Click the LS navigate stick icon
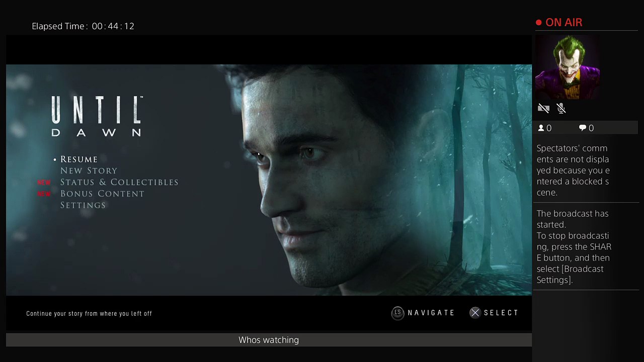This screenshot has width=644, height=362. coord(397,313)
